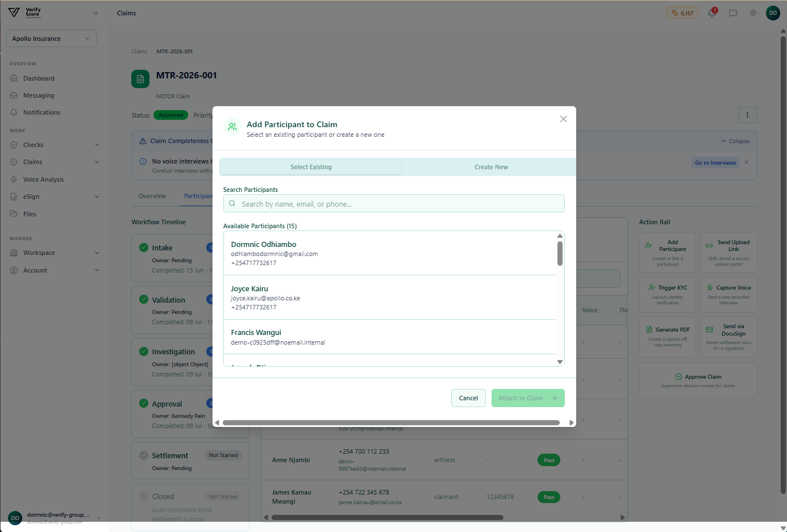Click green MTR-2026-001 claim document icon

click(140, 79)
